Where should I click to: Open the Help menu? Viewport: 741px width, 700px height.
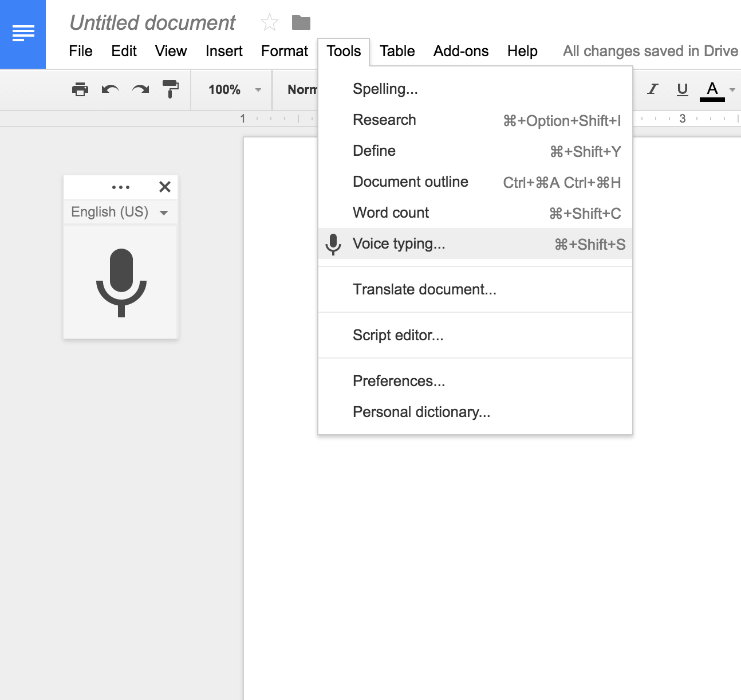pos(522,51)
